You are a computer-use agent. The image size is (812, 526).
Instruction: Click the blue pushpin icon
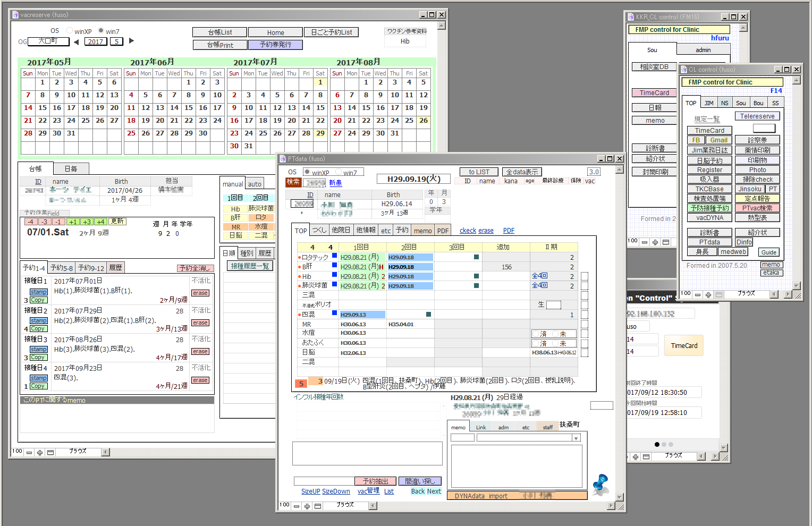(x=600, y=484)
